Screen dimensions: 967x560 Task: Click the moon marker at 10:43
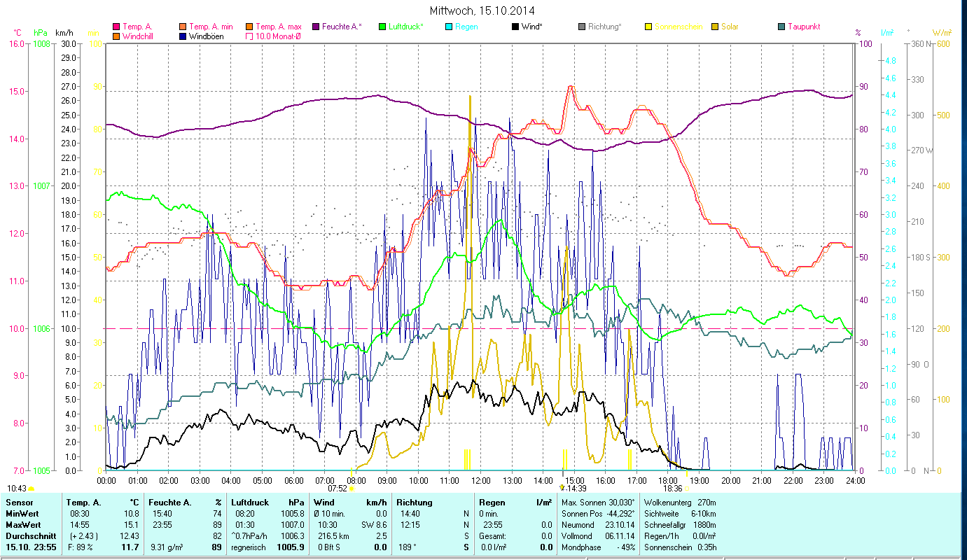(31, 488)
